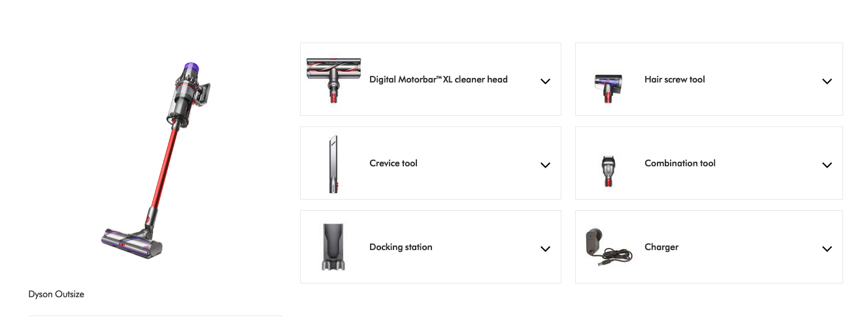This screenshot has height=326, width=868.
Task: Open the Docking station label
Action: point(401,247)
